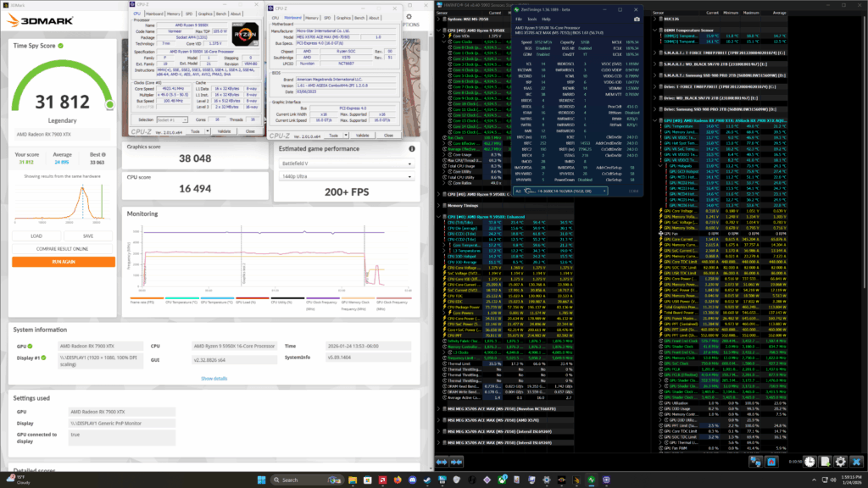
Task: Click the info icon beside Estimated game performance
Action: click(x=412, y=149)
